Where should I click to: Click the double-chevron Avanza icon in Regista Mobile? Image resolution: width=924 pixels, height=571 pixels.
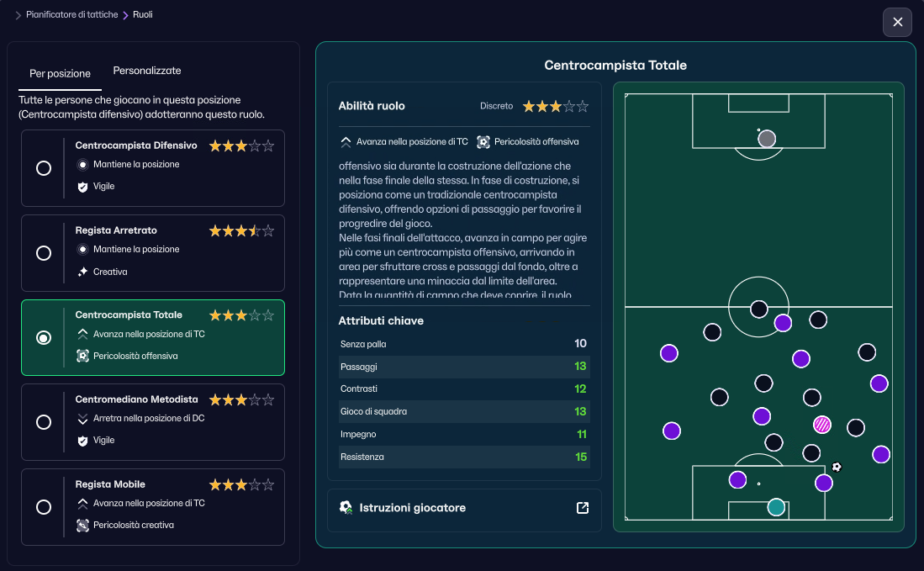pyautogui.click(x=82, y=503)
